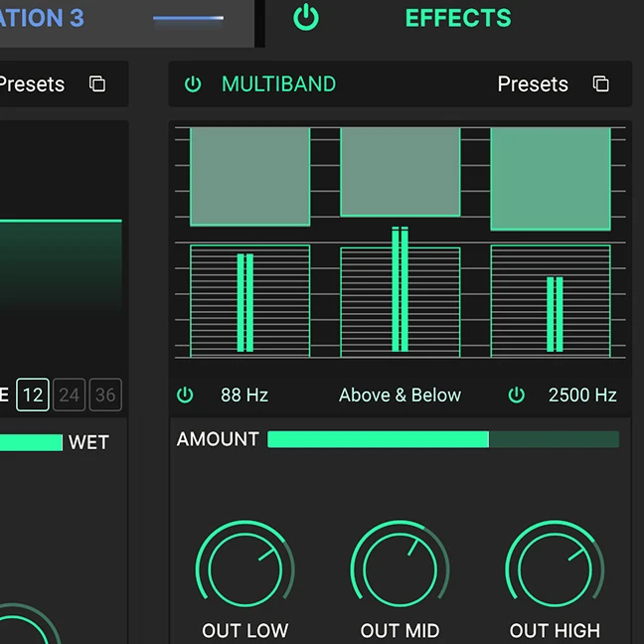644x644 pixels.
Task: Click the OUT HIGH label
Action: point(555,630)
